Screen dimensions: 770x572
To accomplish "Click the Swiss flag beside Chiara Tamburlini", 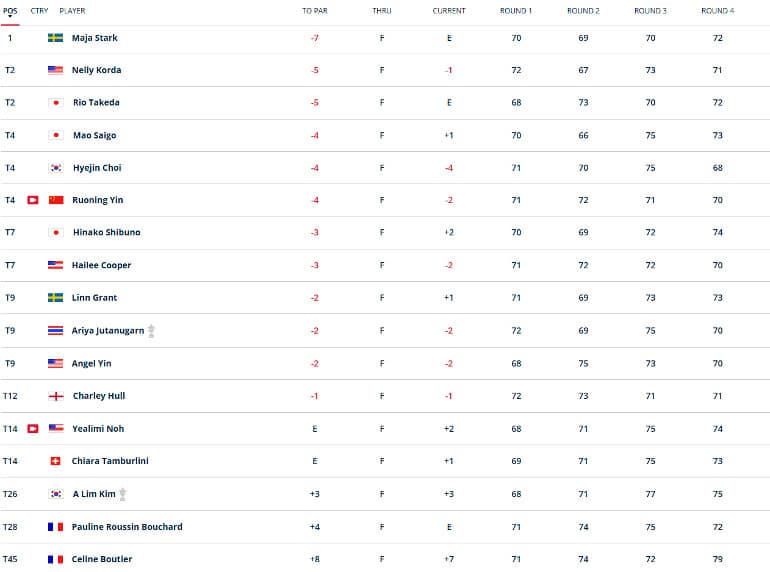I will (55, 461).
